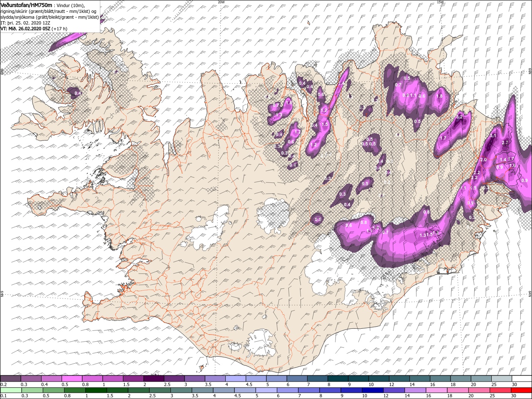
Task: Click the deep blue swatch between 10 and 12 on the lower scale
Action: tap(372, 390)
